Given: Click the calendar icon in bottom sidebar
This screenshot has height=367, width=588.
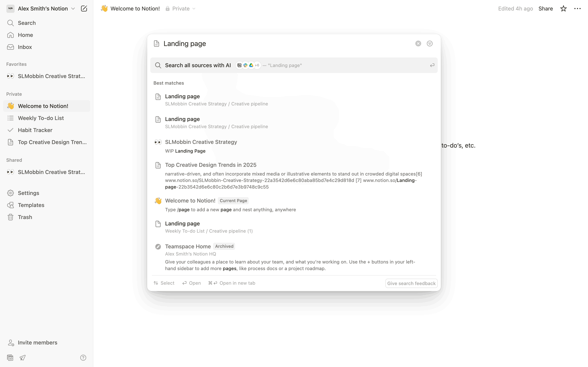Looking at the screenshot, I should tap(10, 357).
